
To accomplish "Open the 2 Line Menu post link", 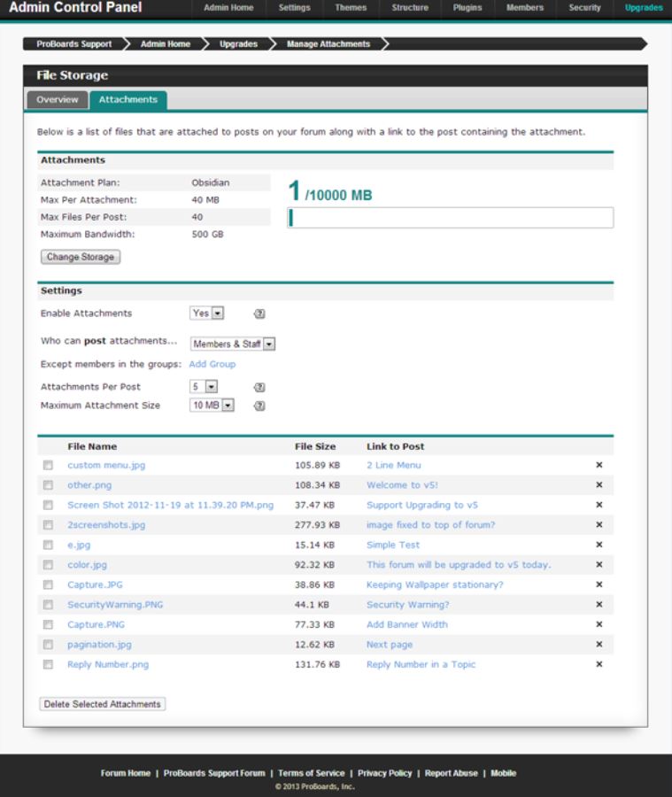I will 394,465.
